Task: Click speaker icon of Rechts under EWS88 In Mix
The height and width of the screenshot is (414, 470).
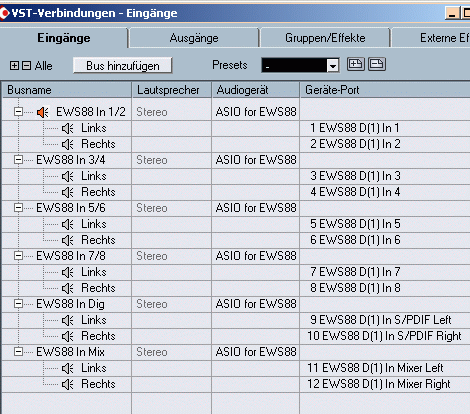Action: 68,384
